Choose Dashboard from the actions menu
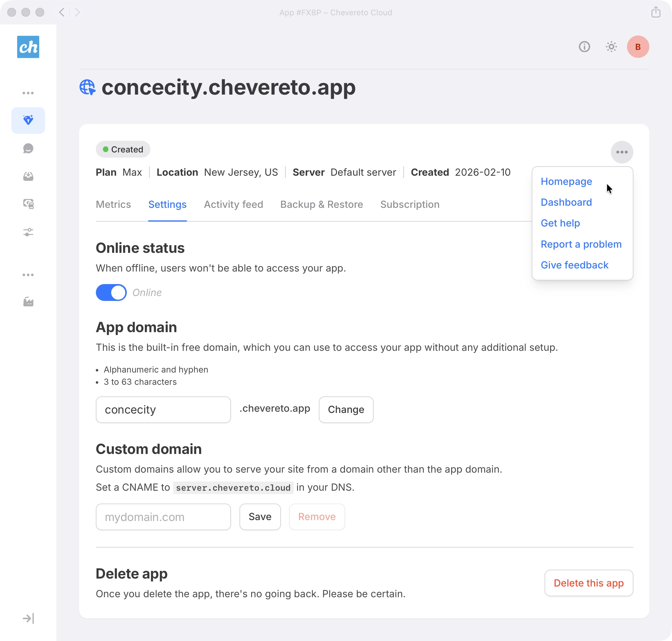This screenshot has width=672, height=641. click(566, 202)
